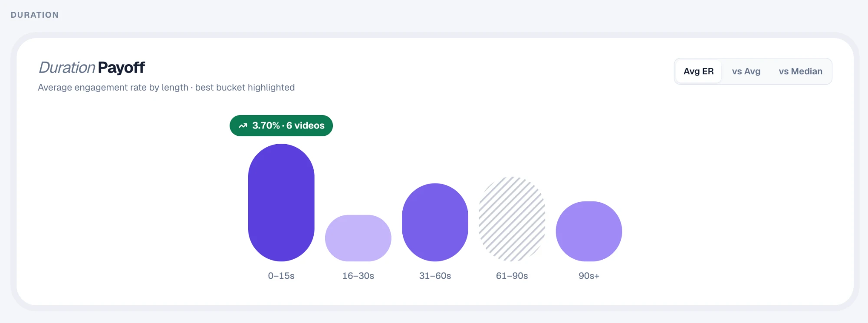The width and height of the screenshot is (868, 323).
Task: Switch to the vs Avg tab
Action: [x=746, y=71]
